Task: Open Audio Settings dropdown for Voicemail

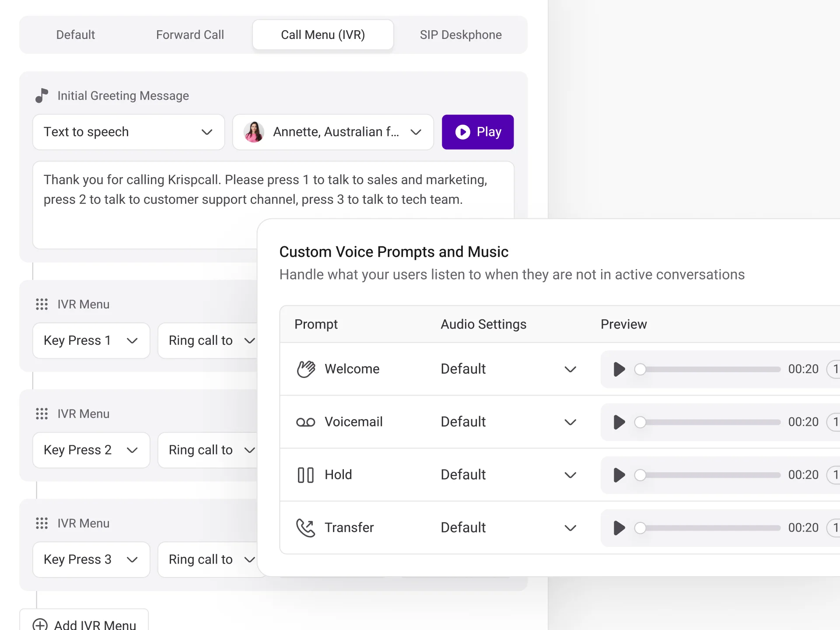Action: pyautogui.click(x=508, y=422)
